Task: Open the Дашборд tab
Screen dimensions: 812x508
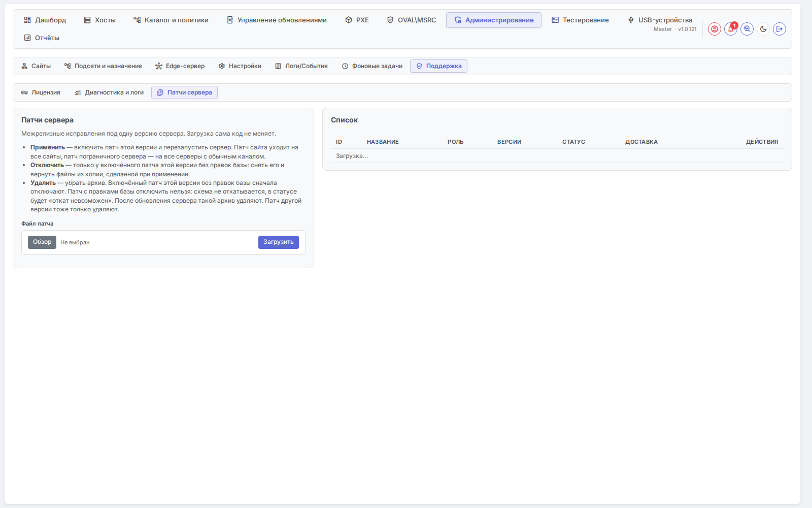Action: coord(45,20)
